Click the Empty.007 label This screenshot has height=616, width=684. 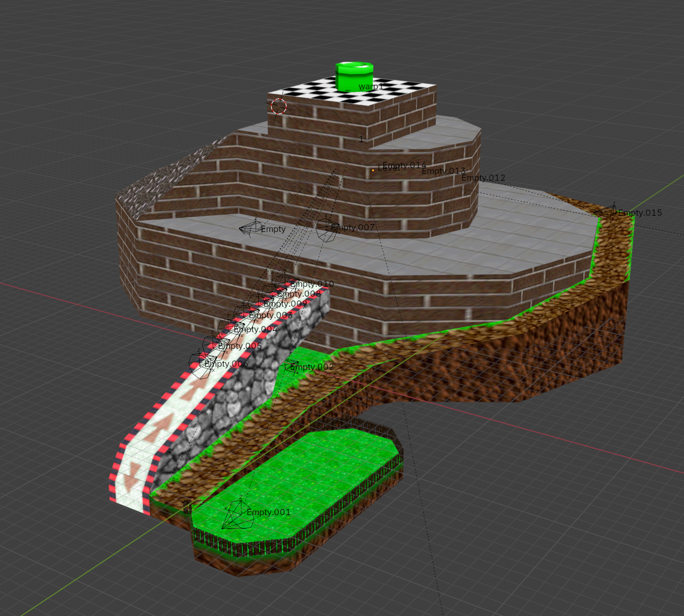click(x=353, y=227)
